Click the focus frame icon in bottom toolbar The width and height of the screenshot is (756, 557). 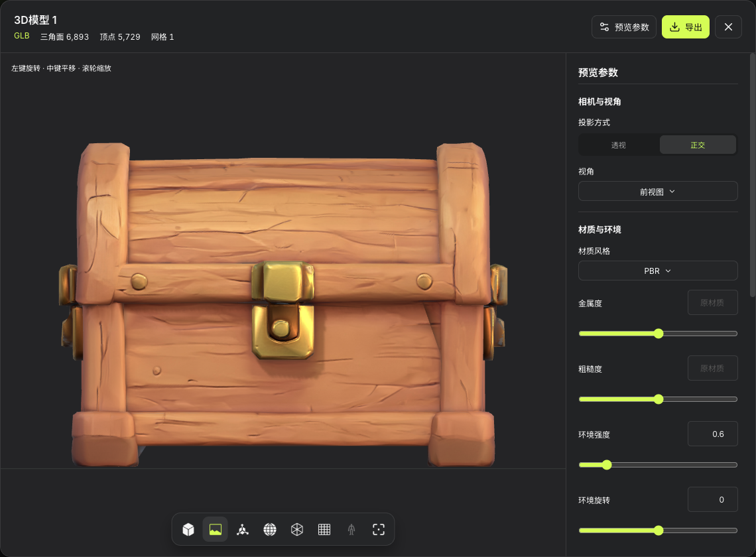[x=379, y=530]
